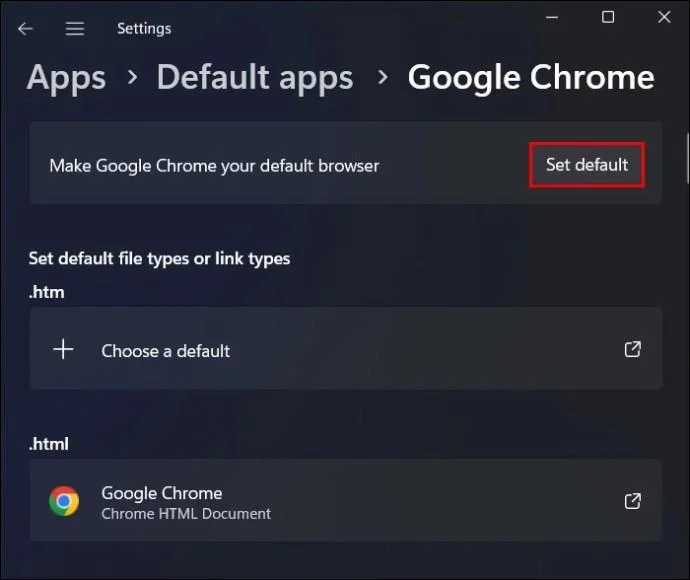Minimize the Settings window
This screenshot has height=580, width=690.
tap(552, 18)
